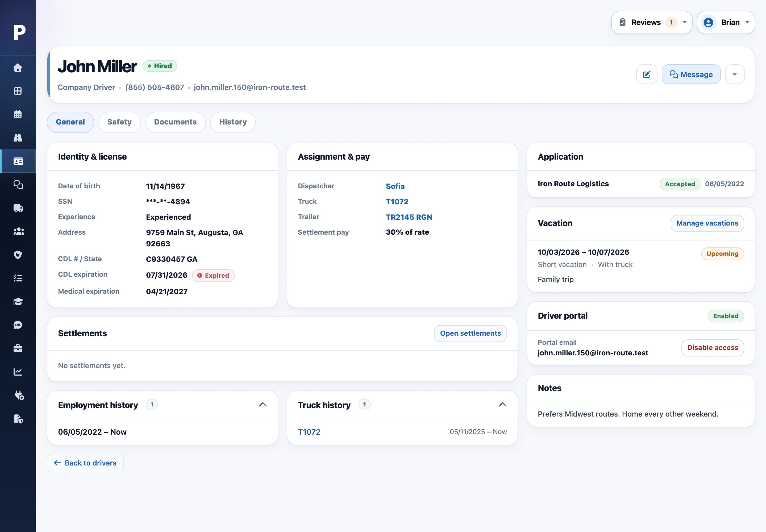The image size is (766, 532).
Task: Open the calendar sidebar icon
Action: [18, 114]
